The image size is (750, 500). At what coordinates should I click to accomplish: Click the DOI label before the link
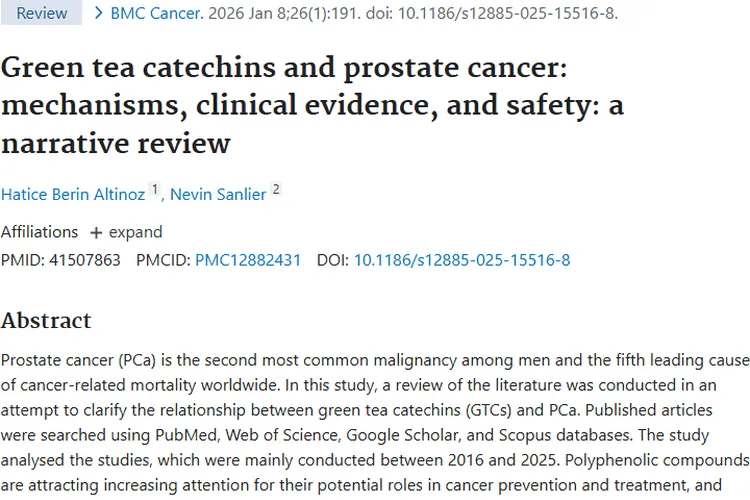332,260
